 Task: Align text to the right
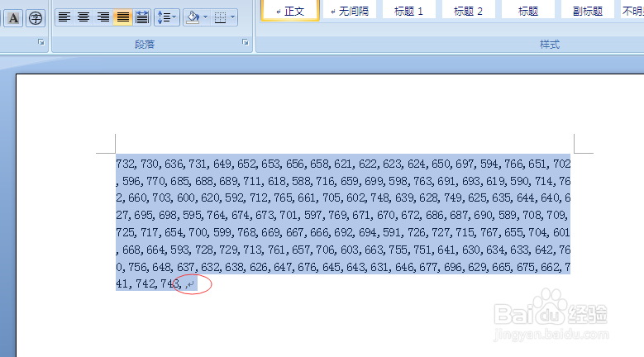tap(103, 17)
